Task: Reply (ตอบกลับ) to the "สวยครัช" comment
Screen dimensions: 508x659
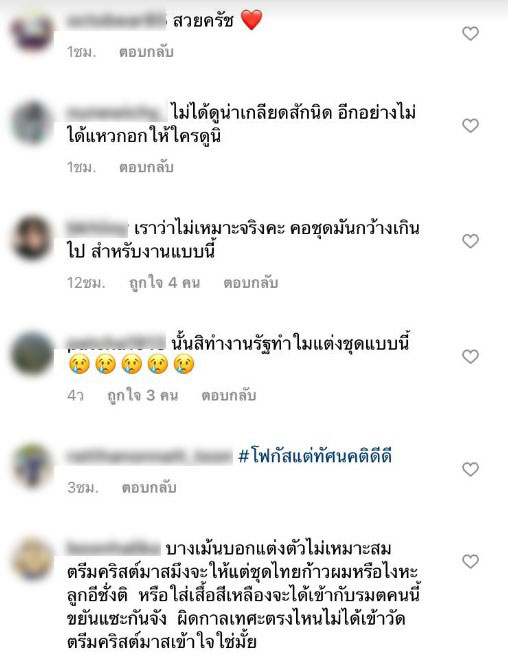Action: (146, 52)
